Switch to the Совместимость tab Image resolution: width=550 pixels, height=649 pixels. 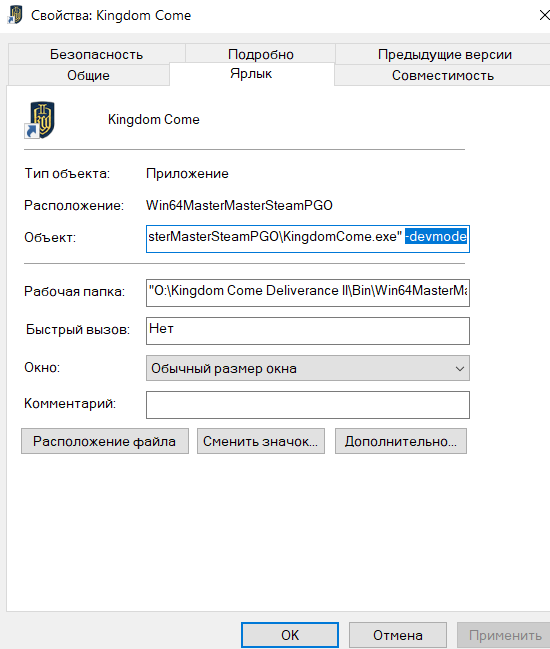(x=443, y=75)
